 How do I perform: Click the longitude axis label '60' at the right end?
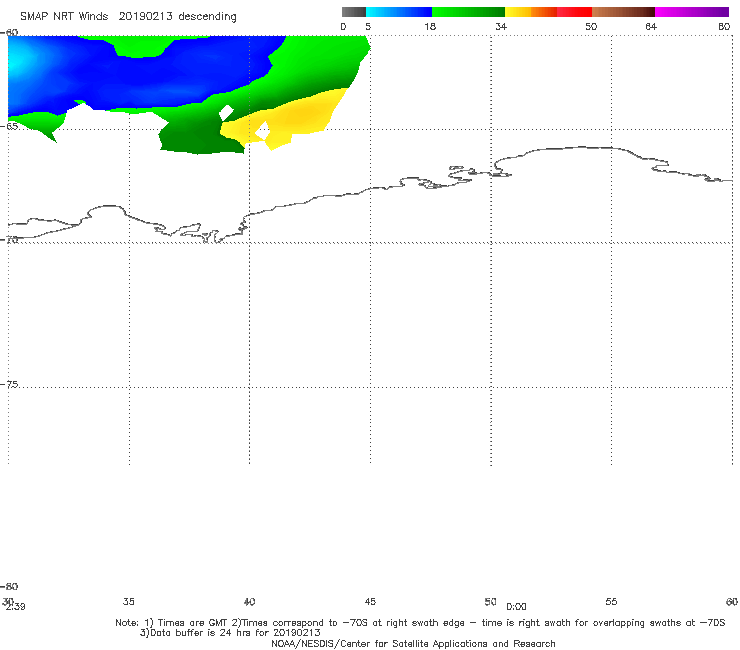[x=732, y=601]
